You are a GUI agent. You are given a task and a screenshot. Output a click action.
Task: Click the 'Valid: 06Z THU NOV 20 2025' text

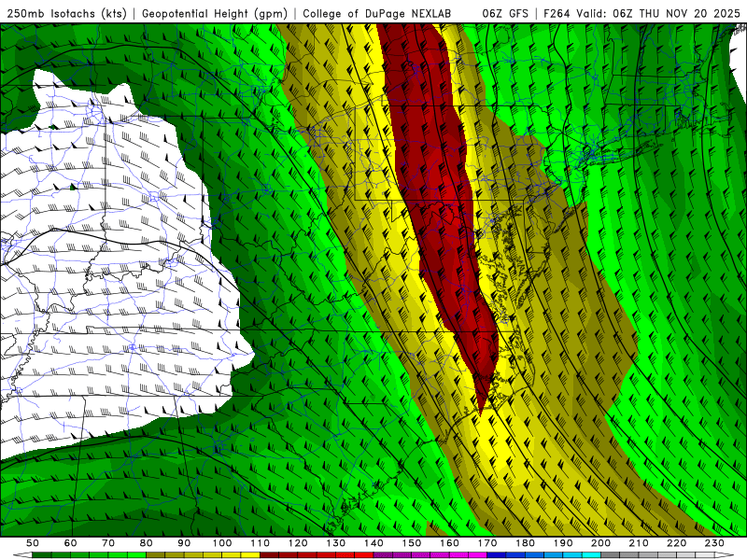tap(658, 14)
